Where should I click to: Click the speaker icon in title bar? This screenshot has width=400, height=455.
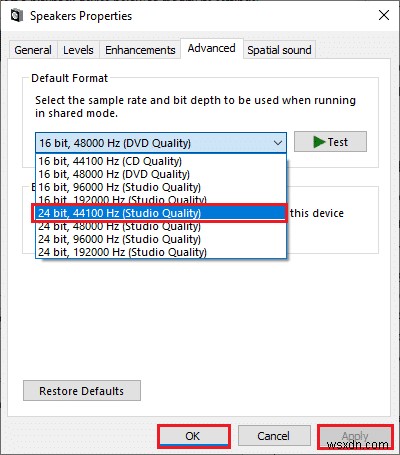click(17, 16)
